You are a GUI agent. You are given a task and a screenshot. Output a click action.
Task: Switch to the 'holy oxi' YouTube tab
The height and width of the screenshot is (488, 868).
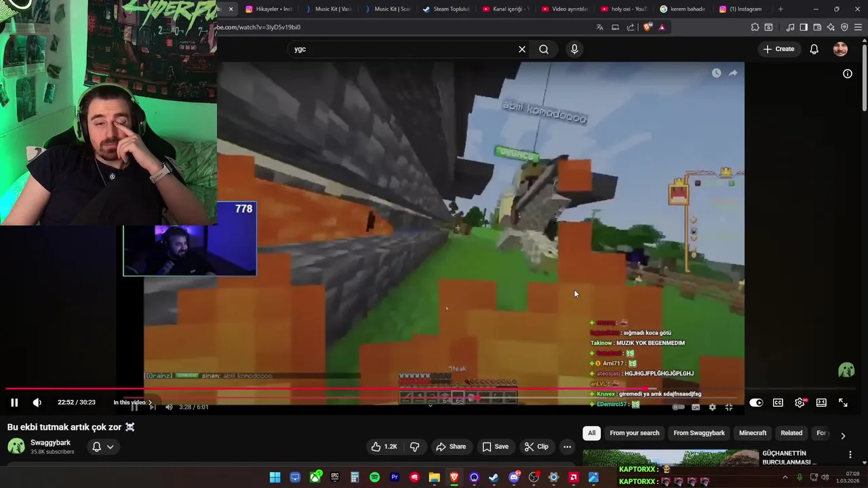tap(625, 9)
